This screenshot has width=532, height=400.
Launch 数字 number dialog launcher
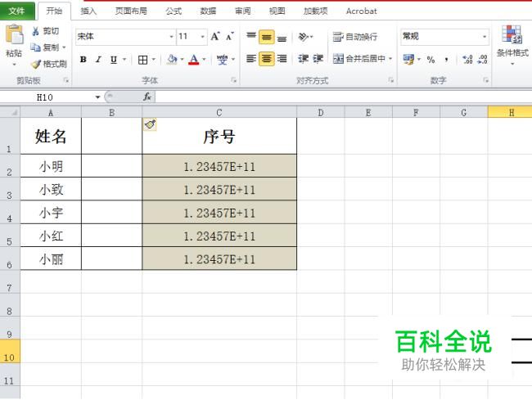(x=486, y=80)
